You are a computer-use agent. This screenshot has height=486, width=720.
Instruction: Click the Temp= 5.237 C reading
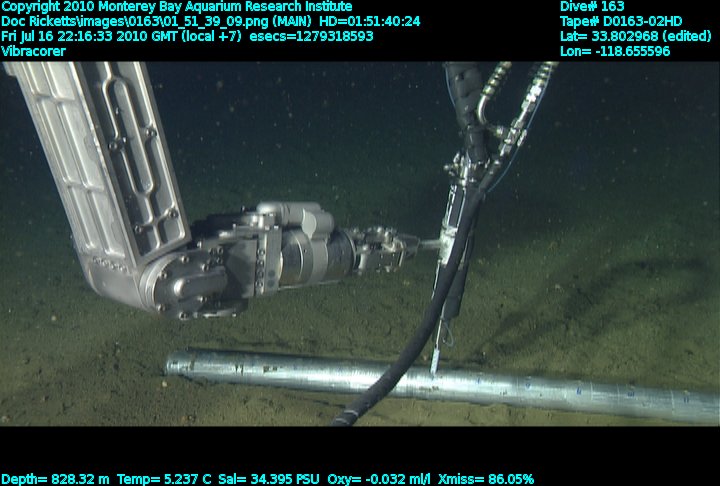164,479
